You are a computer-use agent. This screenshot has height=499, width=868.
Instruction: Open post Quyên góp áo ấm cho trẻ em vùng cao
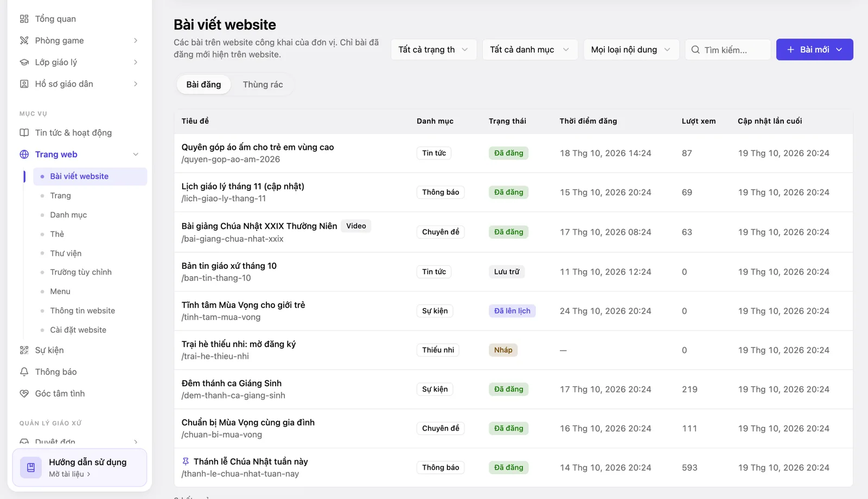[258, 147]
